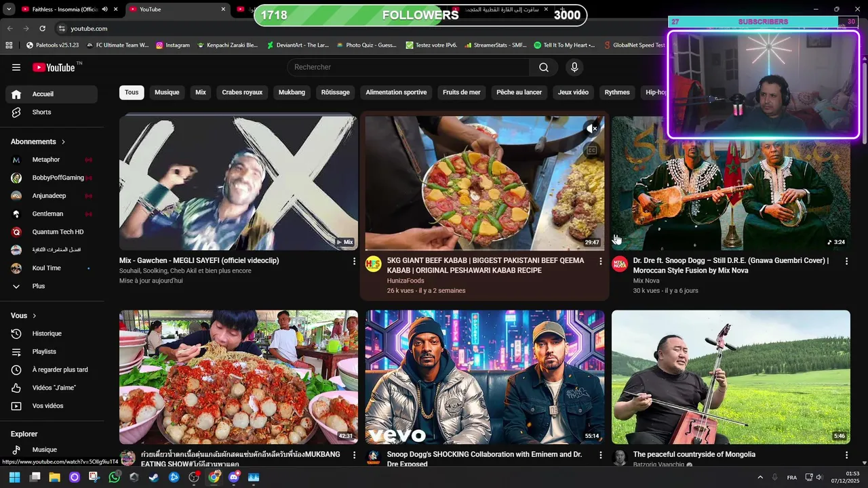
Task: Play the Snoop Dogg Eminem vevo thumbnail
Action: 485,377
